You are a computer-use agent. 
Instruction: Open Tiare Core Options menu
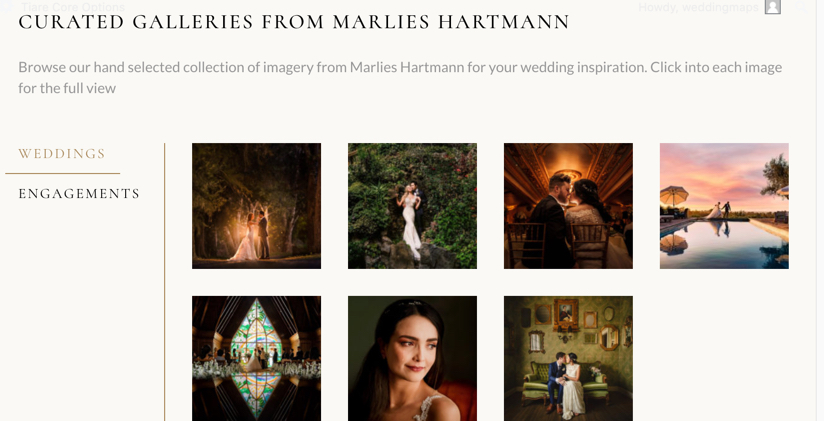(73, 7)
